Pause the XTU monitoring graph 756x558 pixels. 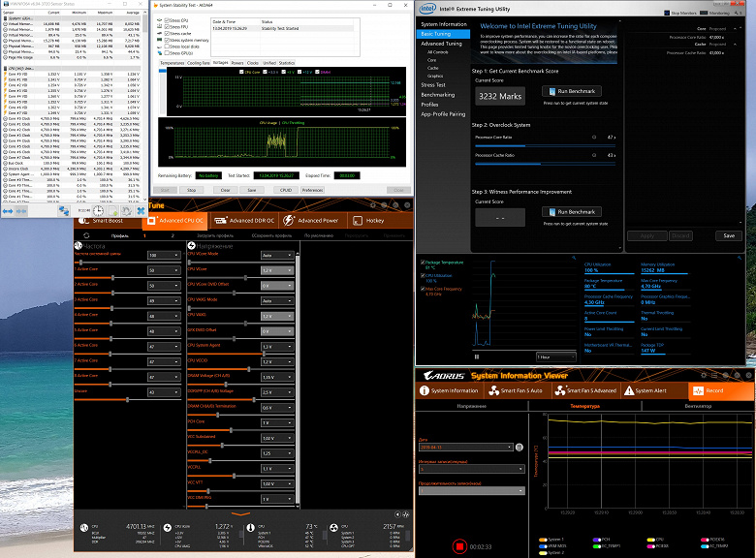(x=477, y=356)
